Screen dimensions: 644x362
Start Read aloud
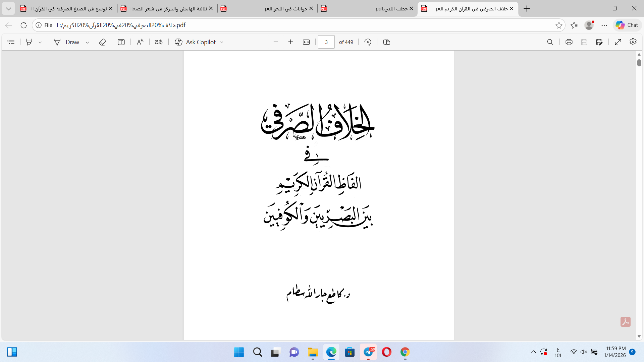click(140, 42)
